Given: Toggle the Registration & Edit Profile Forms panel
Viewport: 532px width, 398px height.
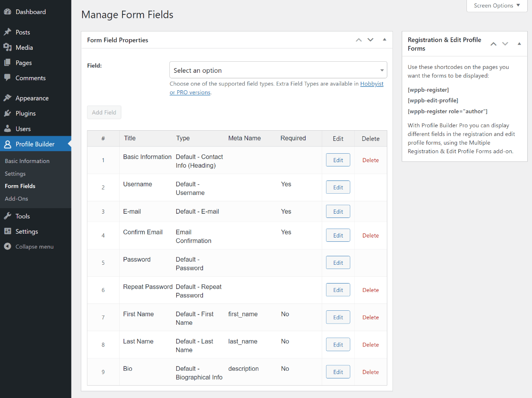Looking at the screenshot, I should [519, 44].
